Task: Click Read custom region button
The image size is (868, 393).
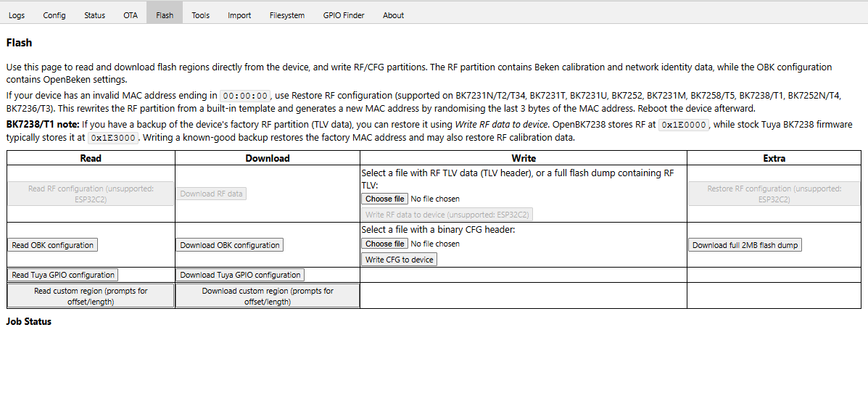Action: (91, 296)
